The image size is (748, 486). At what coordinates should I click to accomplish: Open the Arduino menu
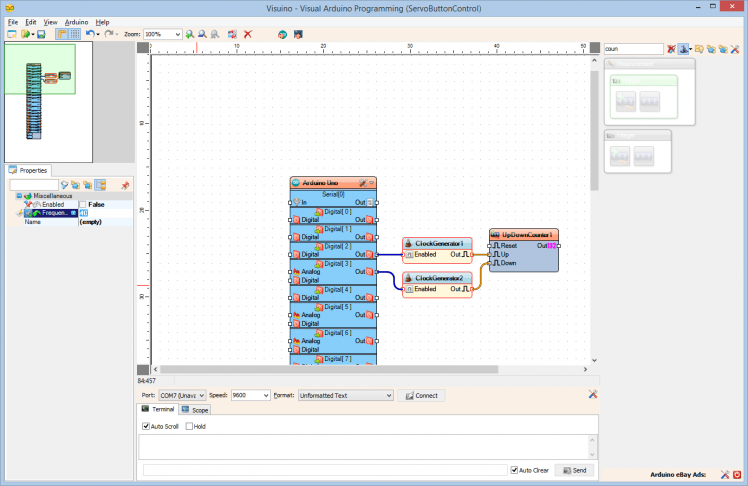coord(76,21)
